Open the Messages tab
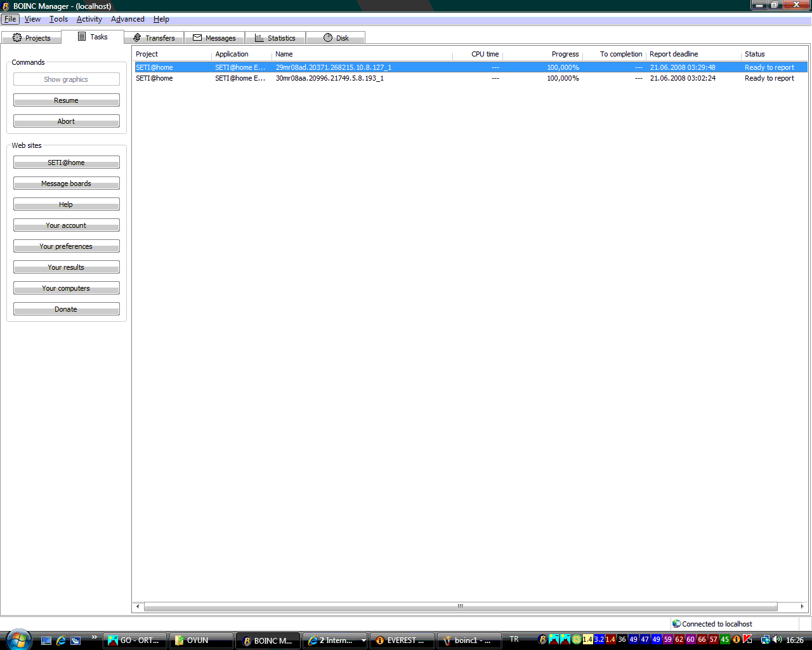 (x=214, y=38)
